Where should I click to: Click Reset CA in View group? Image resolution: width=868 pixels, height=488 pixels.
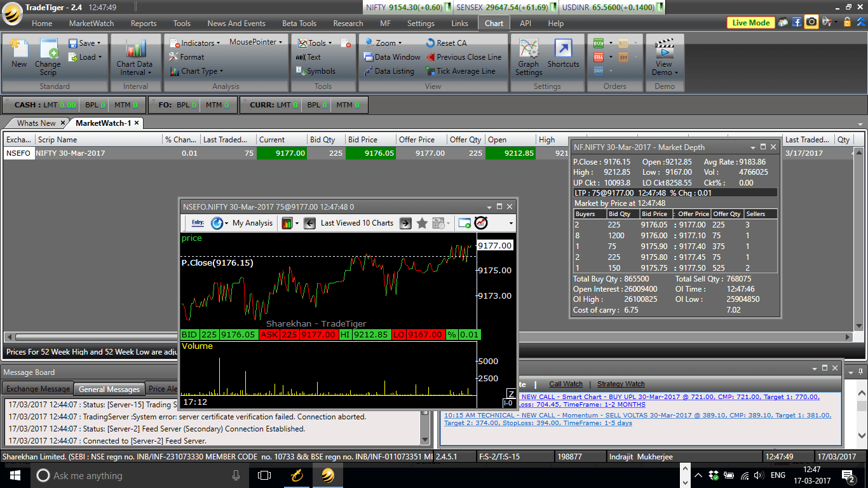(x=445, y=43)
